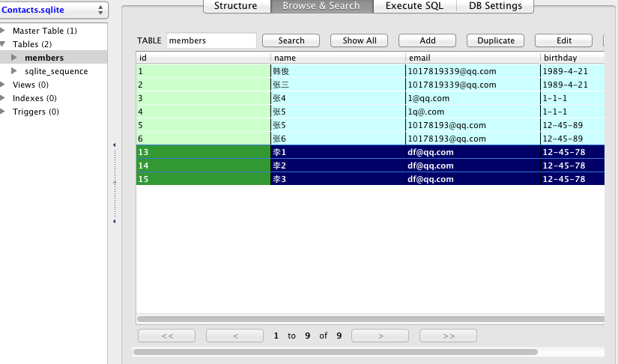
Task: Click the email cell 1@qq.com
Action: [473, 98]
